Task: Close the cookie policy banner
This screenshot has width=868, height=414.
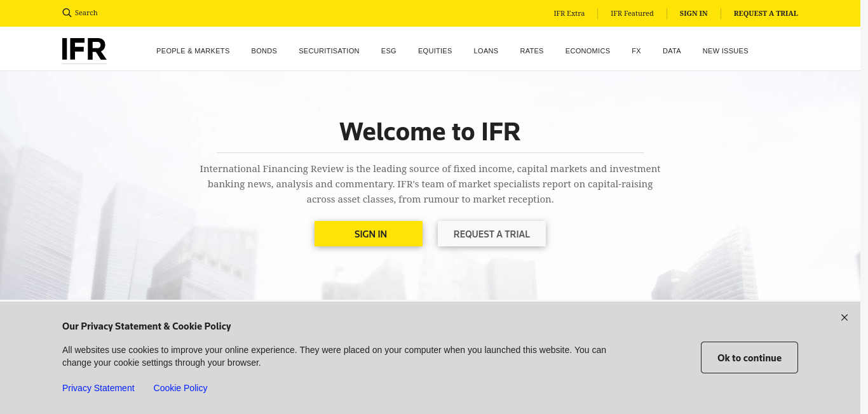Action: point(844,317)
